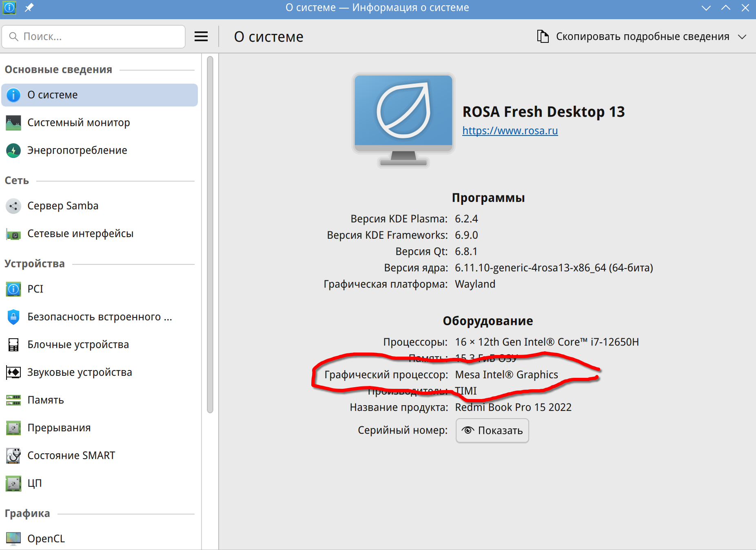This screenshot has width=756, height=550.
Task: Click the ЦП processor icon
Action: [x=13, y=483]
